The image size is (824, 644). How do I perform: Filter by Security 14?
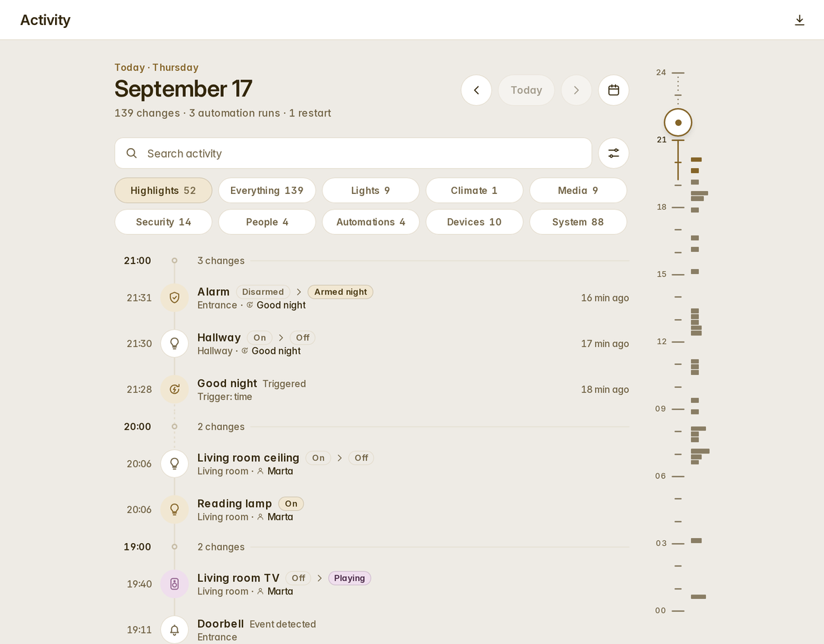click(x=163, y=222)
